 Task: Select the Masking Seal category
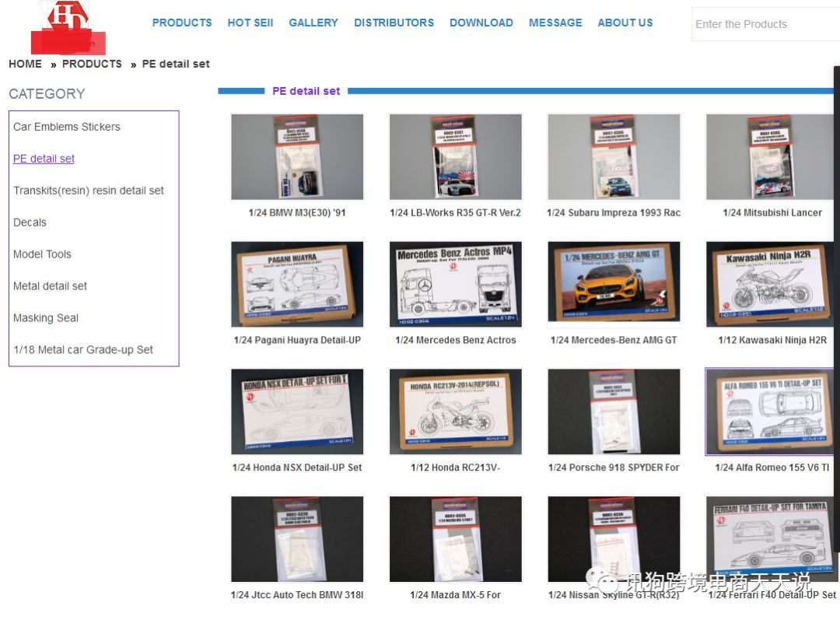46,317
